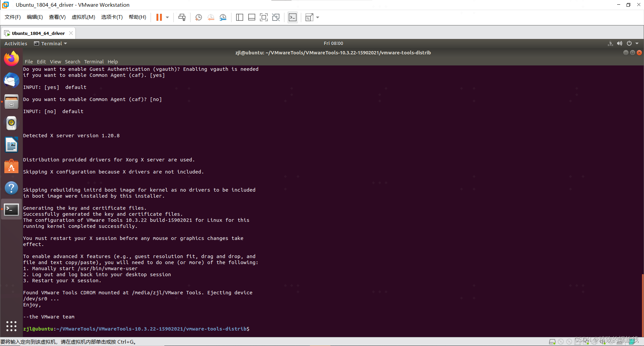Toggle the thumbnail bar

[252, 17]
